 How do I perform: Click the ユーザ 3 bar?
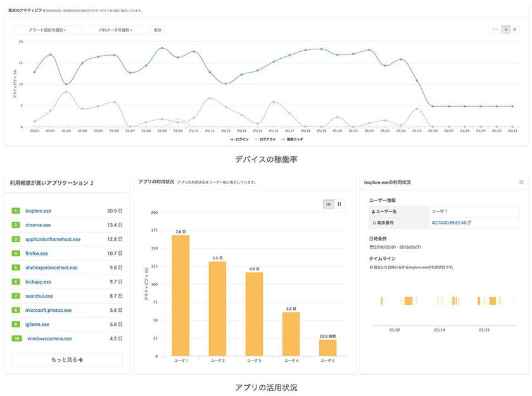pos(254,314)
